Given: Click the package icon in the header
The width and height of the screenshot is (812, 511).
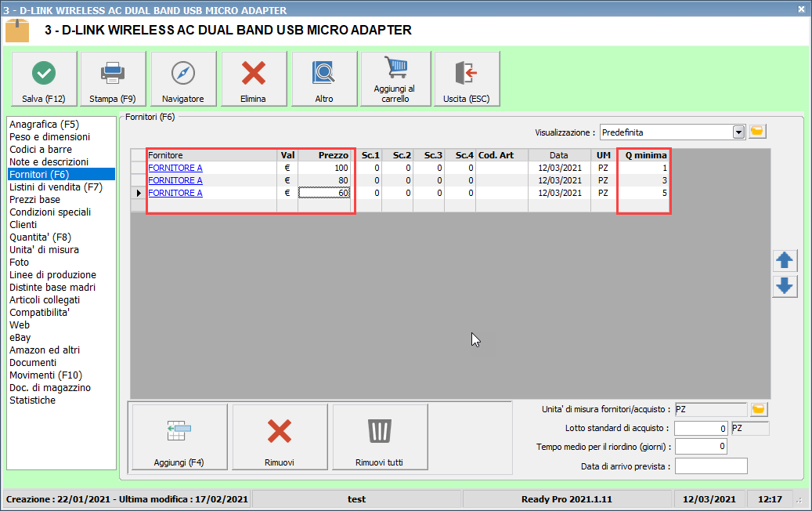Looking at the screenshot, I should pyautogui.click(x=17, y=31).
